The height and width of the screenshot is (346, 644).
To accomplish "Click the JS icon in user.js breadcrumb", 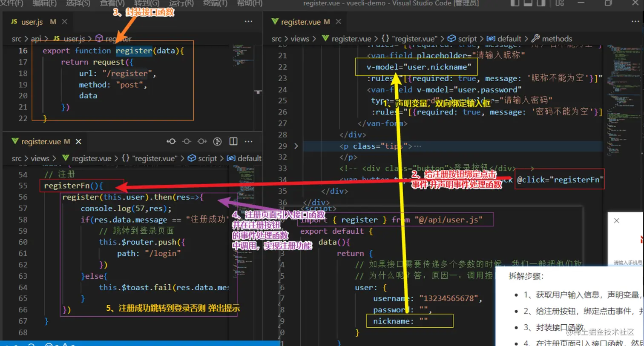I will [x=56, y=38].
